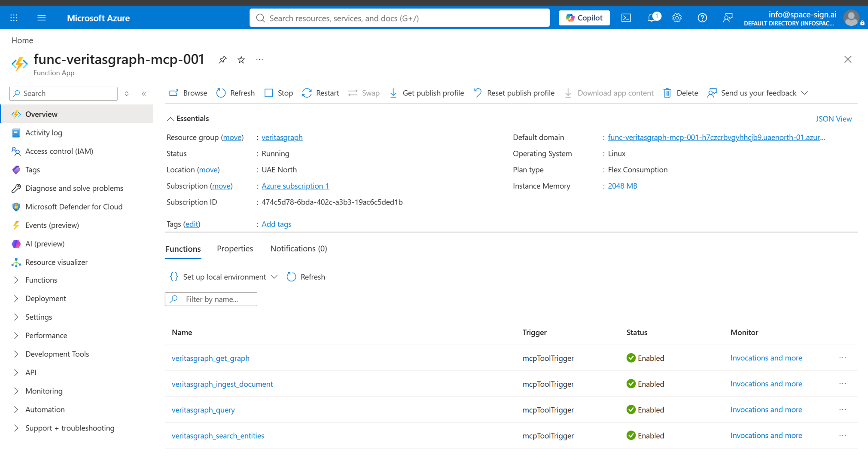Open Resource visualizer
This screenshot has width=868, height=470.
click(x=56, y=262)
